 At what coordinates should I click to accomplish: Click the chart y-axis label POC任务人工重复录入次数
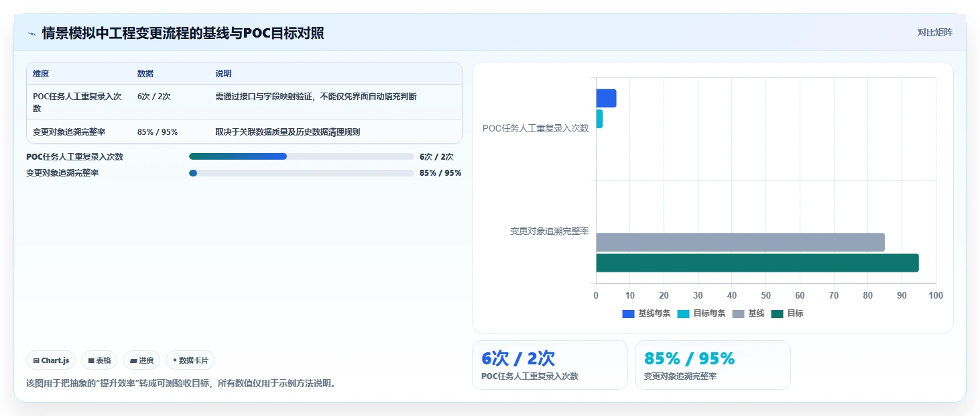pos(536,128)
